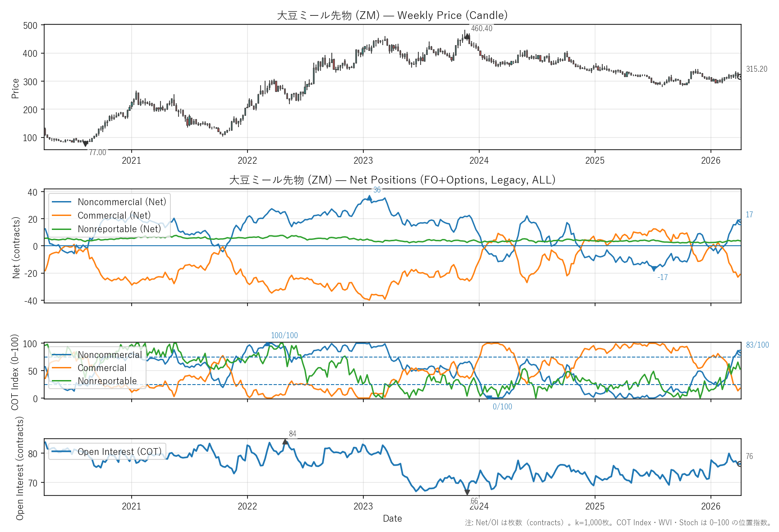Click the triangle marker at open interest low 66
The image size is (779, 532).
[x=467, y=492]
